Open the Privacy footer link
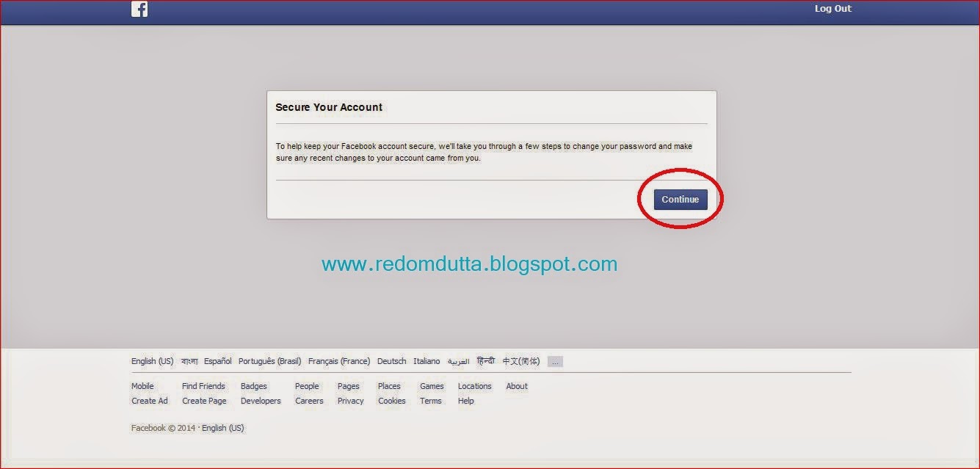Screen dimensions: 980x469 pyautogui.click(x=351, y=401)
